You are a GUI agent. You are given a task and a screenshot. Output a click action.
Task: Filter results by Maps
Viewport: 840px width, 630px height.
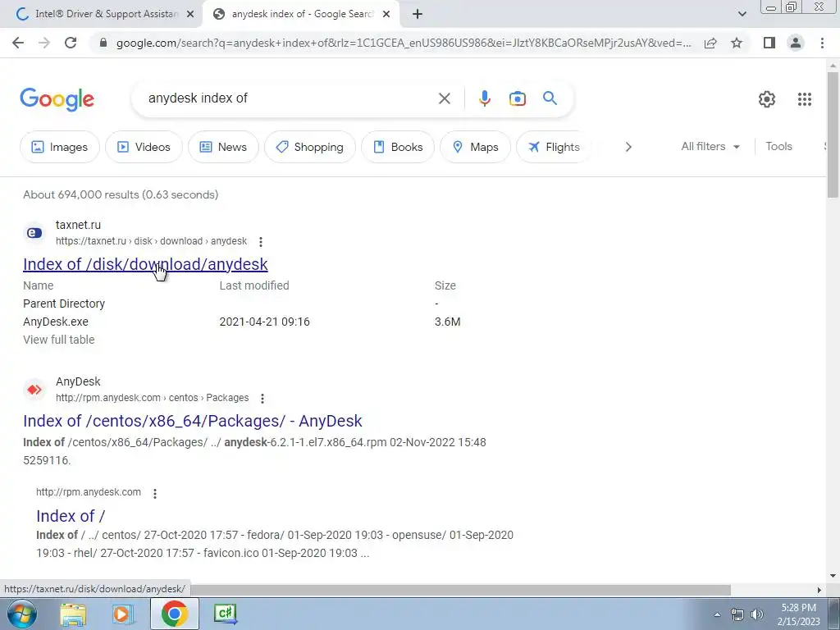(x=475, y=147)
